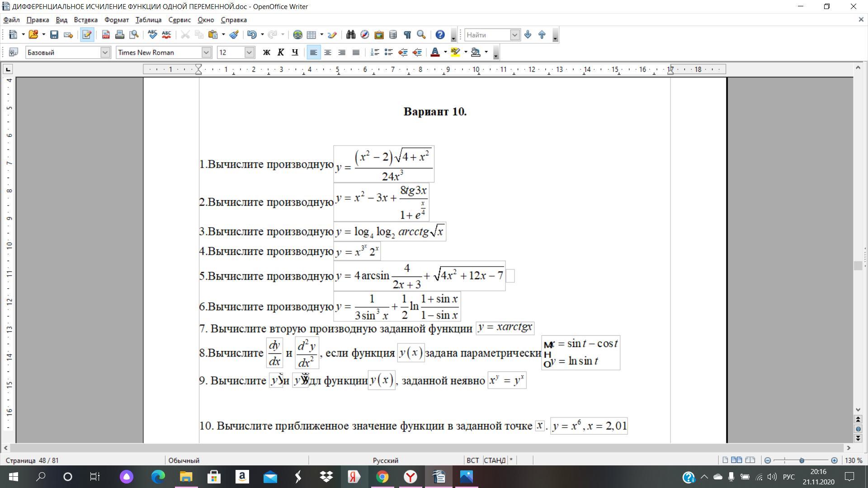
Task: Open Find & Replace binoculars icon
Action: pyautogui.click(x=350, y=35)
